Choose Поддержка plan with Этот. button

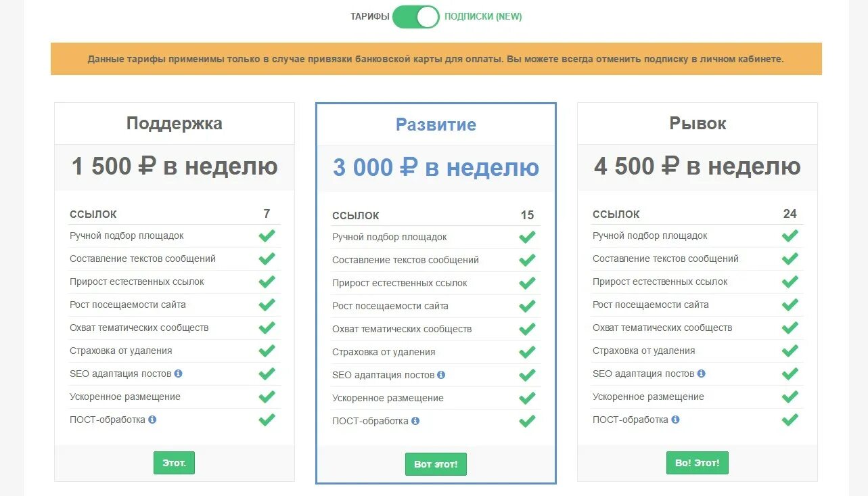coord(174,463)
